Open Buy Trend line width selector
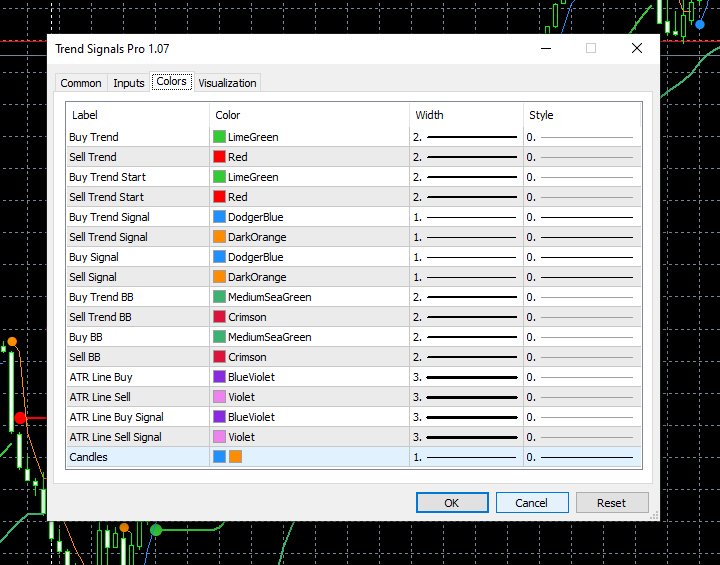 pyautogui.click(x=466, y=137)
